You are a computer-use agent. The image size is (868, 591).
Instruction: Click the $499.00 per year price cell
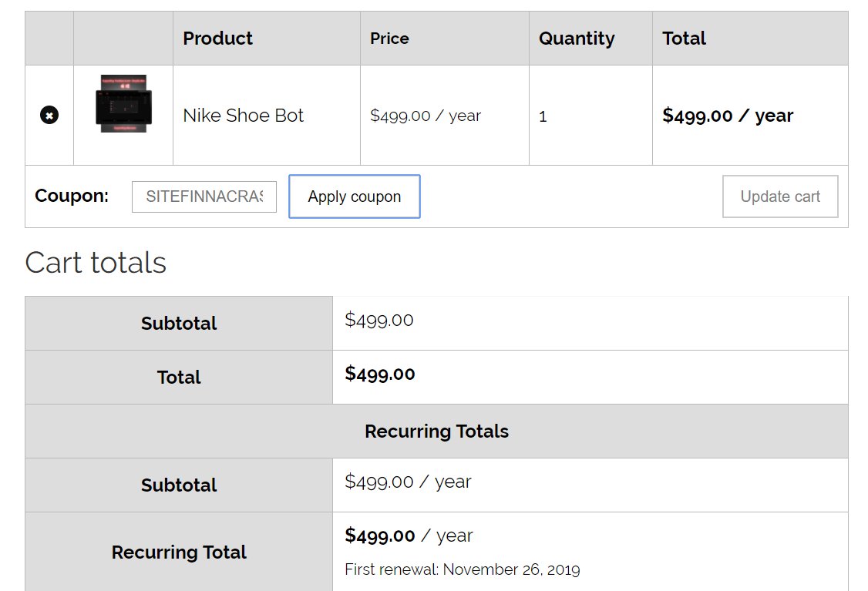425,116
